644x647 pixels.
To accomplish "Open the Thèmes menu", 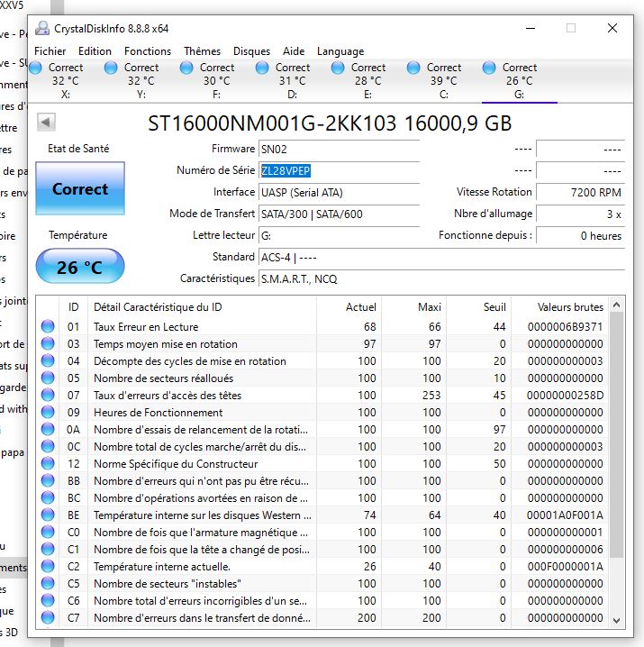I will (x=202, y=51).
